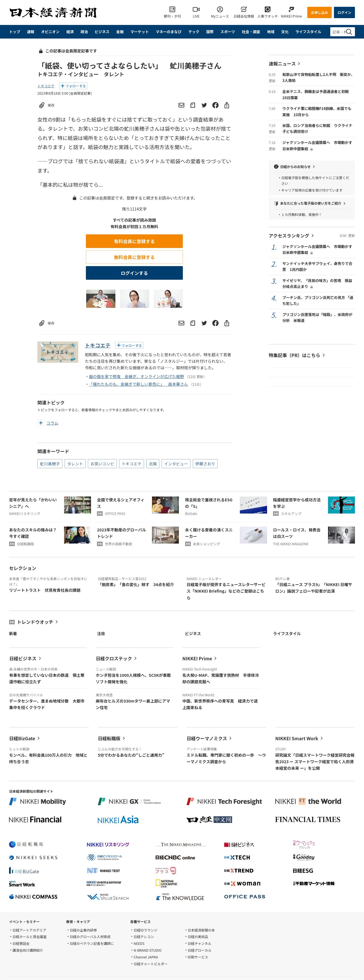Click the email icon below the article photos
Screen dimensions: 364x980
(181, 323)
